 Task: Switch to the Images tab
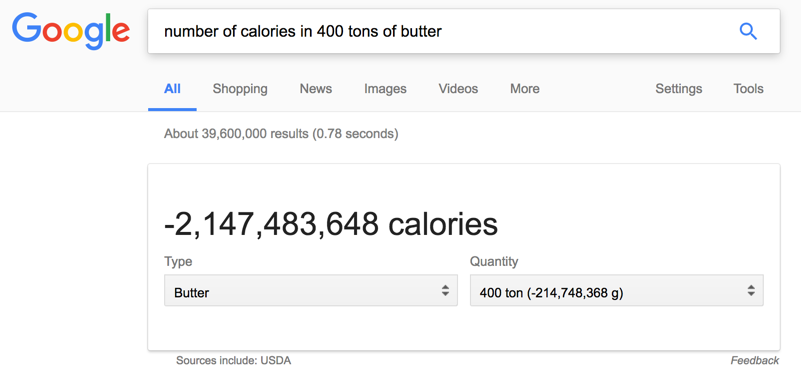(x=385, y=89)
